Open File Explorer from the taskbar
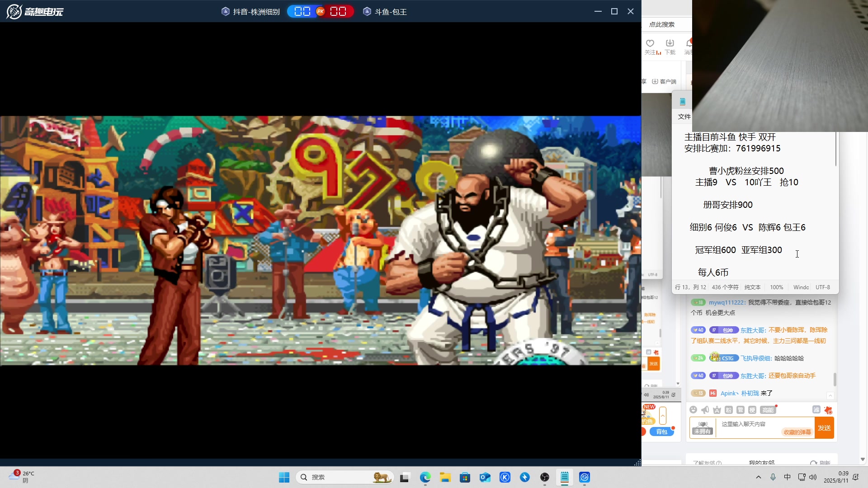The height and width of the screenshot is (488, 868). point(445,477)
